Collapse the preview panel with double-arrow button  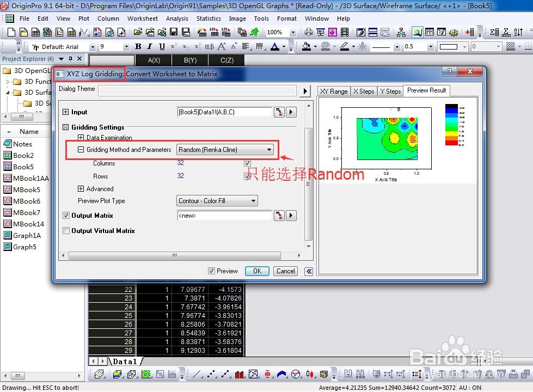(309, 271)
